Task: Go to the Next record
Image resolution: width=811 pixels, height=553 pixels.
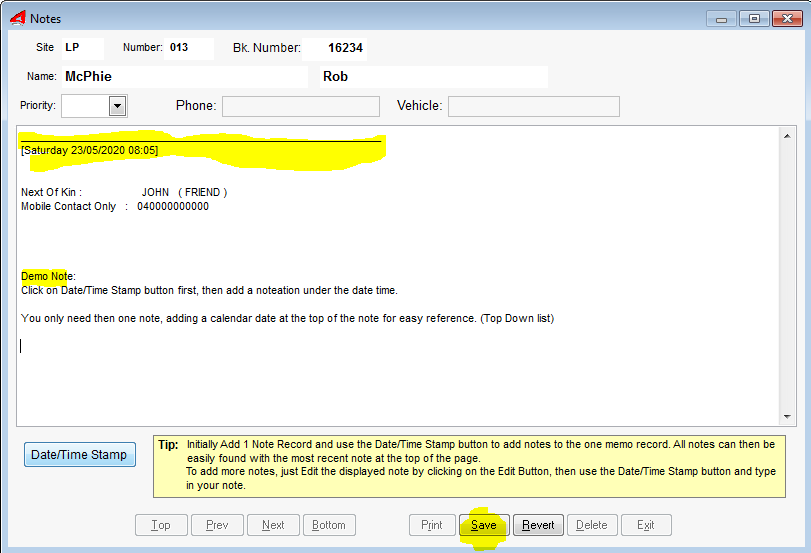Action: click(x=273, y=525)
